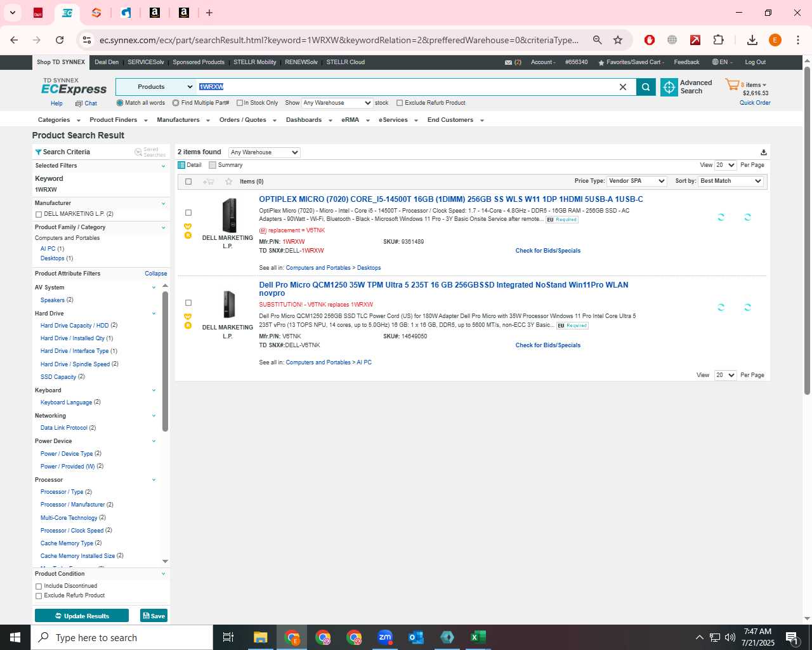Open Check for Bids/Specials for SKU 9361489
The image size is (812, 650).
[x=548, y=251]
